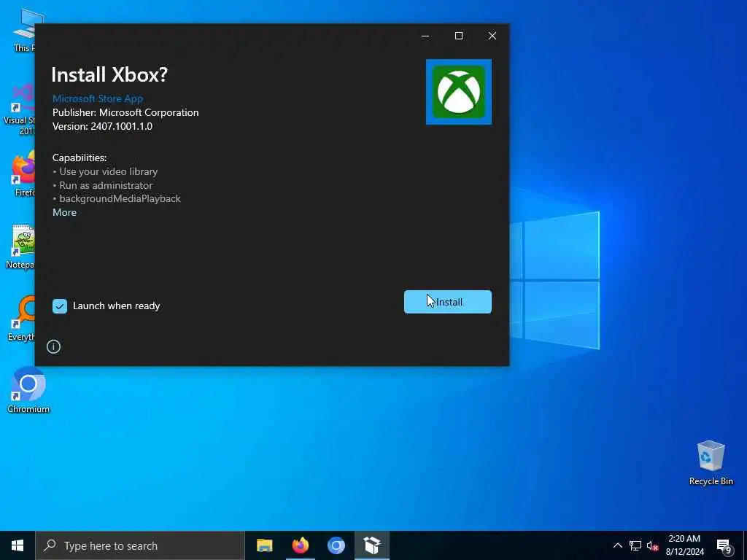Uncheck Launch when ready checkbox

[60, 306]
